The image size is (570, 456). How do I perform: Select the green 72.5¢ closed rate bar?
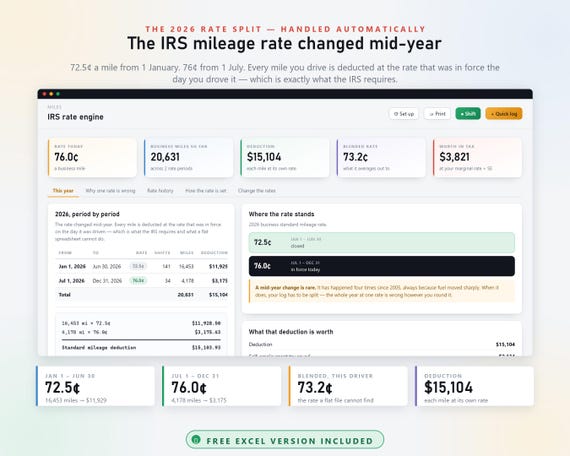coord(382,243)
